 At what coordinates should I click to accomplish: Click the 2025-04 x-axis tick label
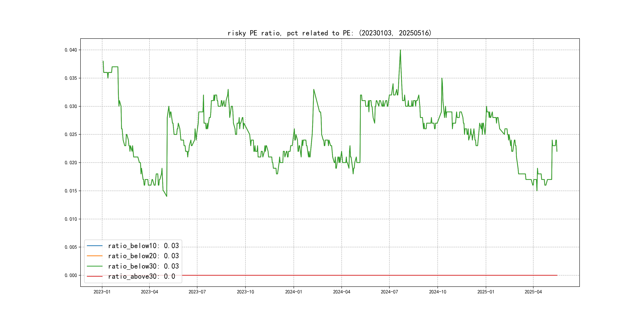[533, 292]
